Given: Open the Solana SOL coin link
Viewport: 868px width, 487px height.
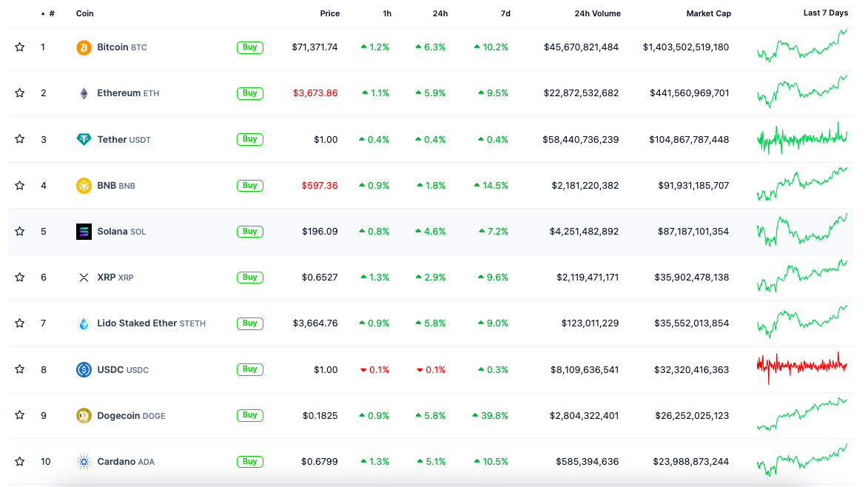Looking at the screenshot, I should point(121,232).
